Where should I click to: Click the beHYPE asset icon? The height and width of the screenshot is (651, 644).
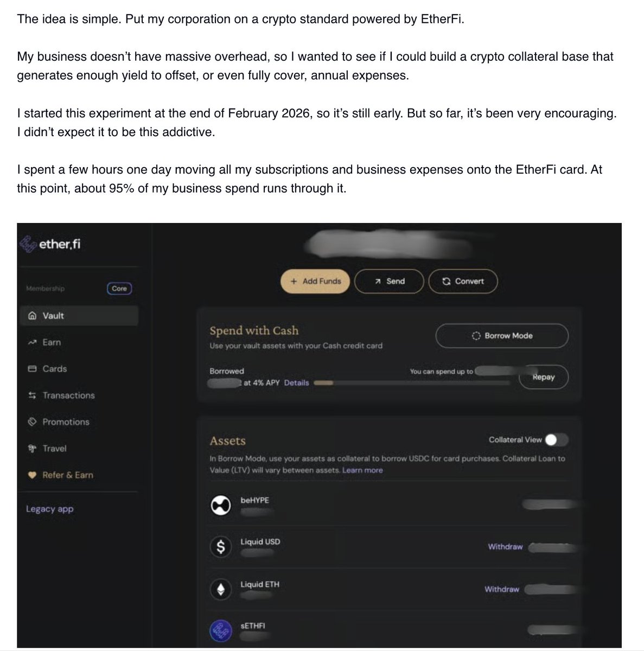tap(221, 506)
